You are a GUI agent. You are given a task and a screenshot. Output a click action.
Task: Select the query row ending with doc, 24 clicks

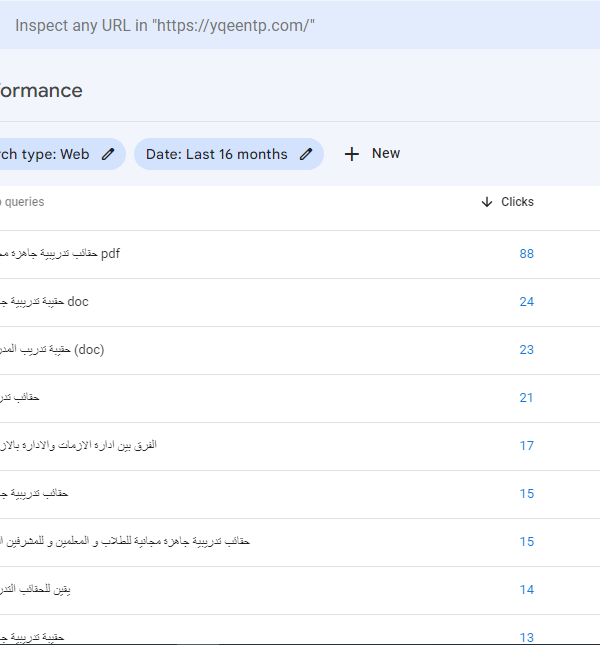(300, 302)
